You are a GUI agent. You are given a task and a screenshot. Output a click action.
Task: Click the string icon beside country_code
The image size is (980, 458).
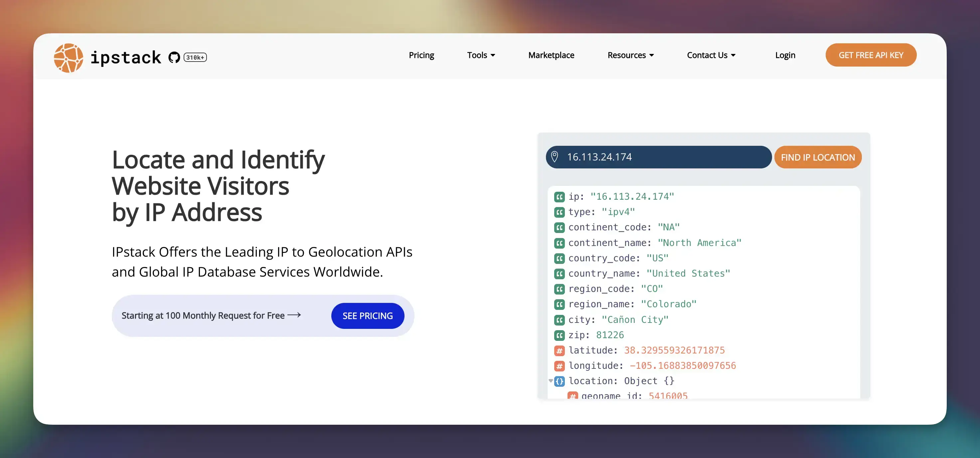(559, 259)
